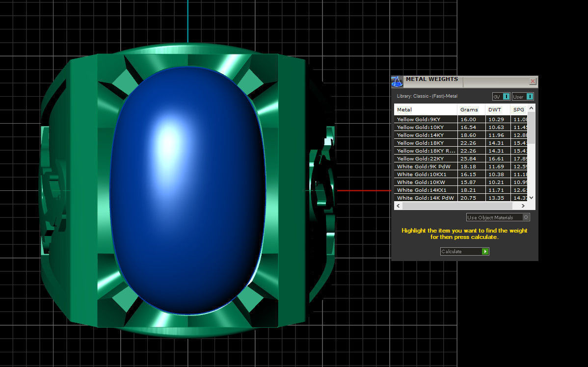Viewport: 588px width, 367px height.
Task: Click the green arrow on Calculate button
Action: point(485,252)
